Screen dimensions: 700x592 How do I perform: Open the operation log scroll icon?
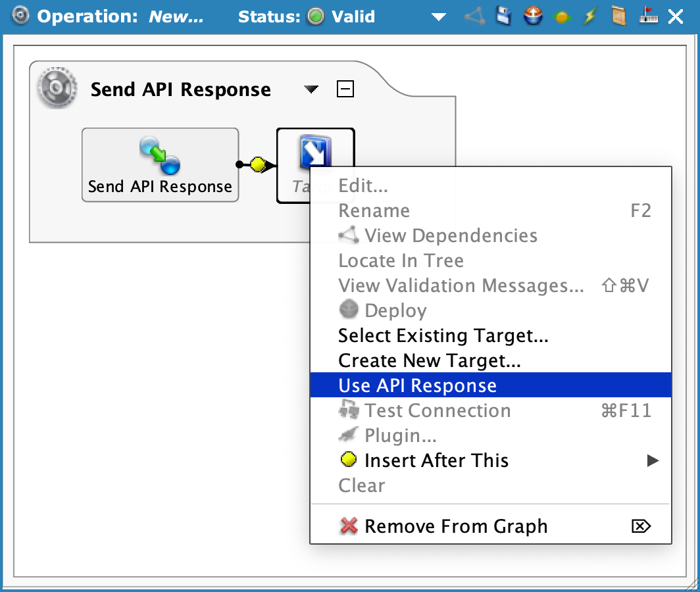click(618, 16)
